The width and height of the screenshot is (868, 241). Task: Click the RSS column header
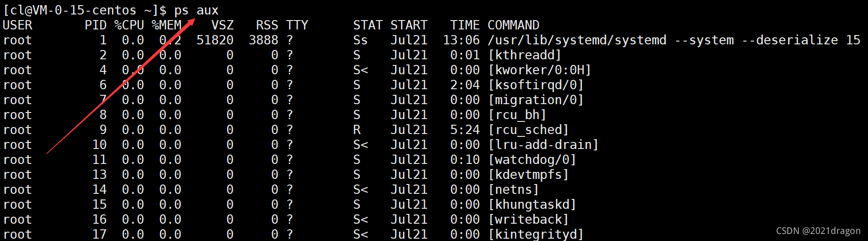point(267,25)
